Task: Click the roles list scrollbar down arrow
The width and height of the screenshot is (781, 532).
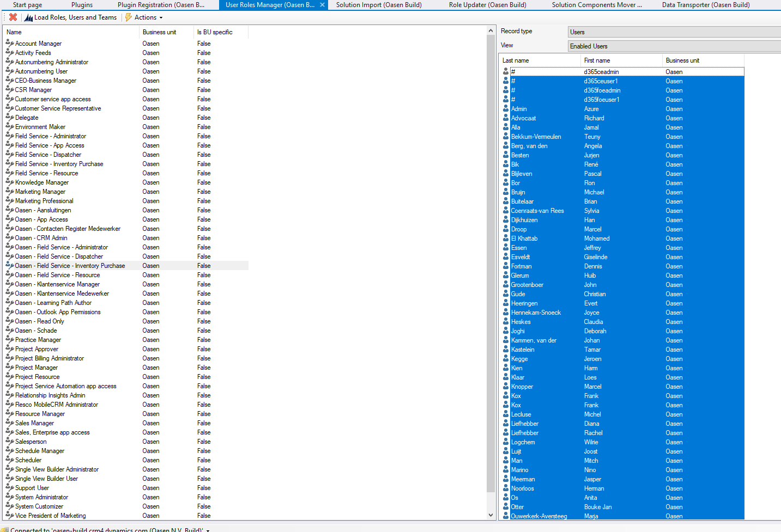Action: (491, 514)
